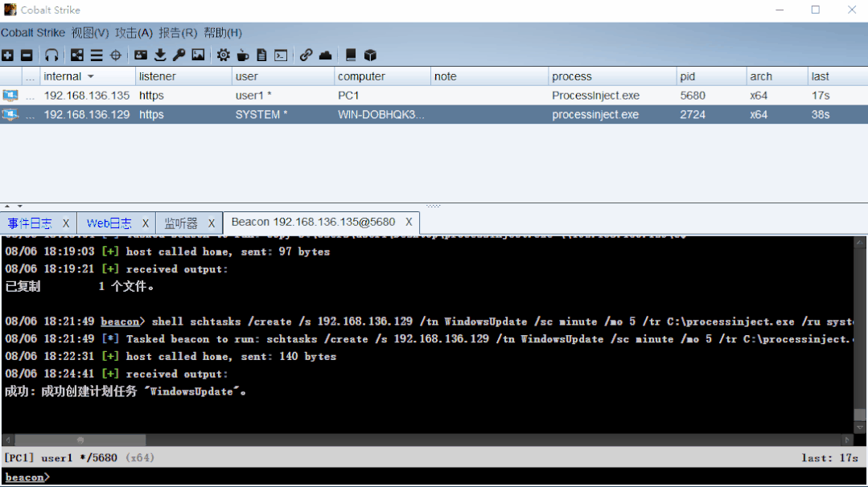Connect to a new team server via plus icon
This screenshot has width=868, height=487.
(x=8, y=55)
